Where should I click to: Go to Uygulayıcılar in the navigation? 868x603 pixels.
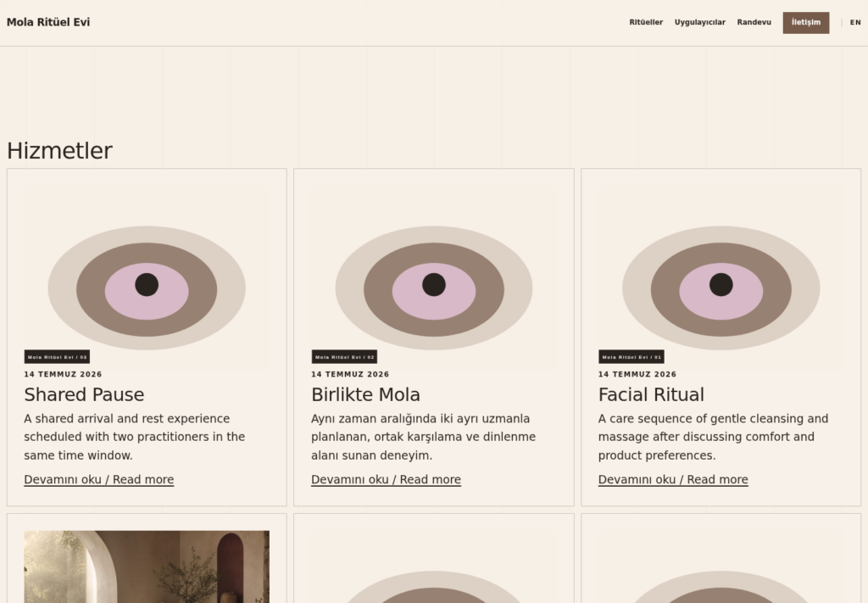coord(699,22)
